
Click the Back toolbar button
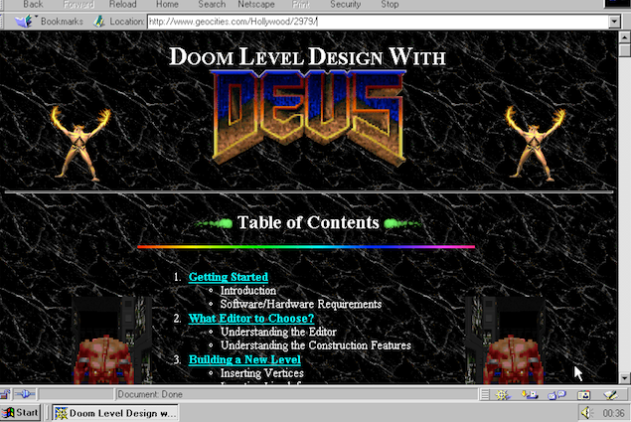coord(33,4)
